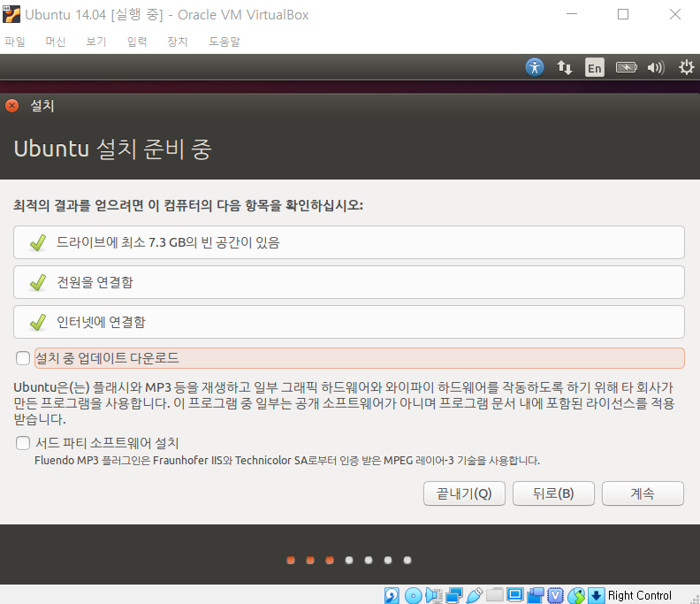Open the accessibility indicator in Ubuntu panel

[535, 67]
